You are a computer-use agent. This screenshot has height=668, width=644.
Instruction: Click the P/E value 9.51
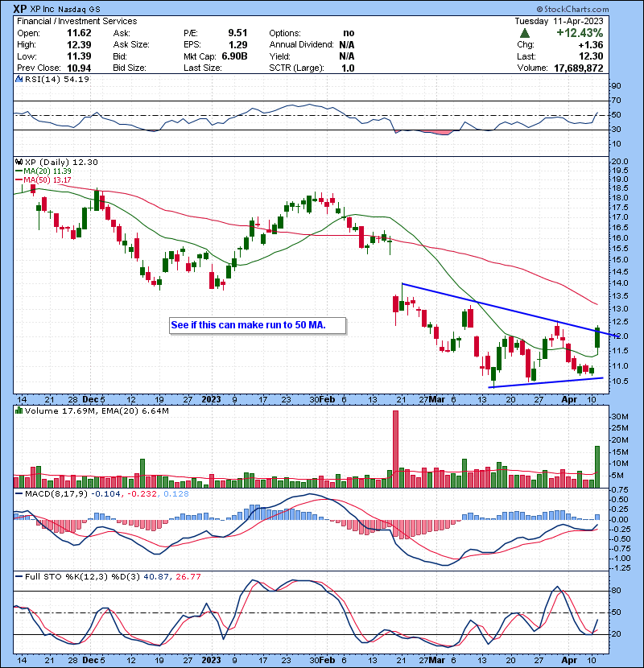point(237,33)
